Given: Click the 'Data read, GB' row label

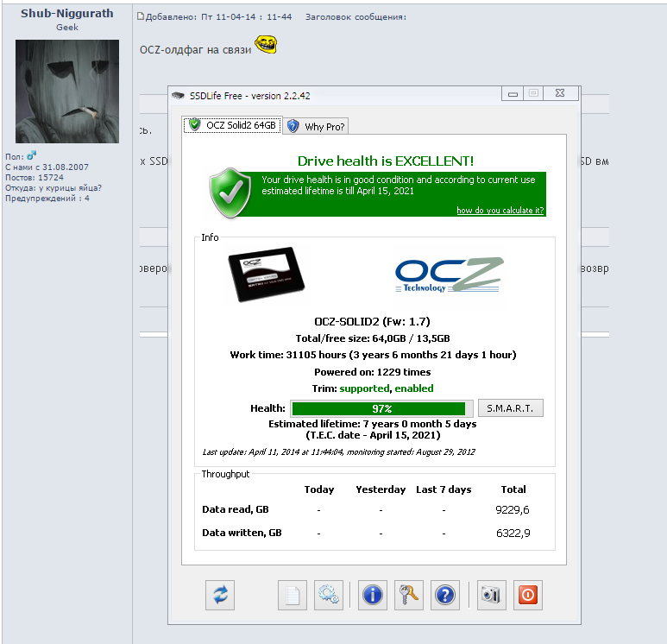Looking at the screenshot, I should (x=236, y=509).
